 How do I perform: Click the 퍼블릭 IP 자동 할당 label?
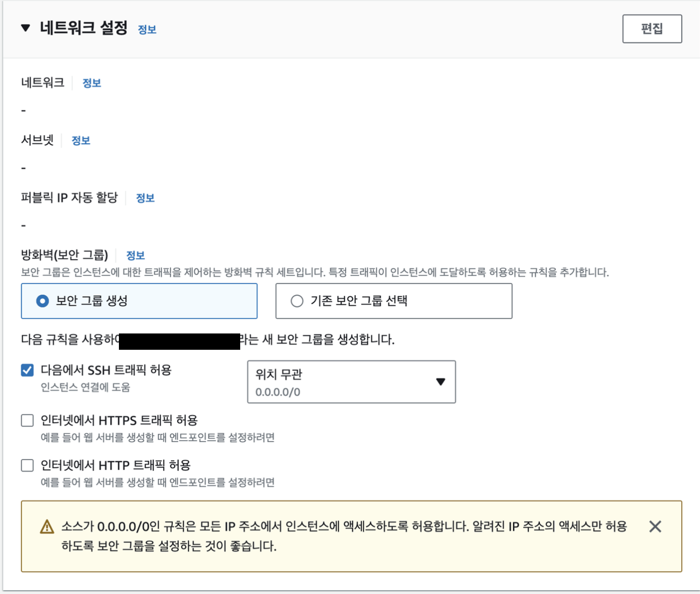pos(70,198)
